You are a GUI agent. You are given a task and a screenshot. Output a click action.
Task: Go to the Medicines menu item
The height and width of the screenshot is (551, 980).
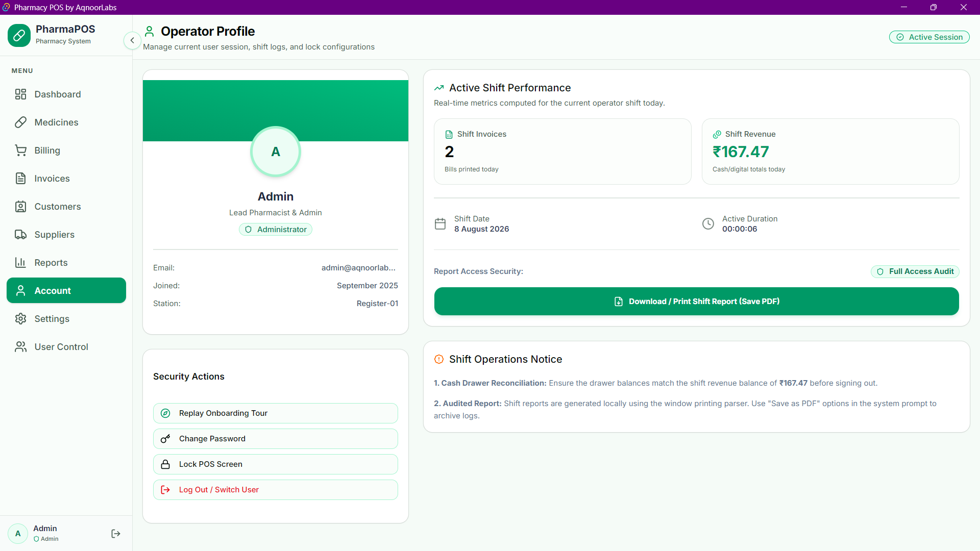pyautogui.click(x=66, y=122)
